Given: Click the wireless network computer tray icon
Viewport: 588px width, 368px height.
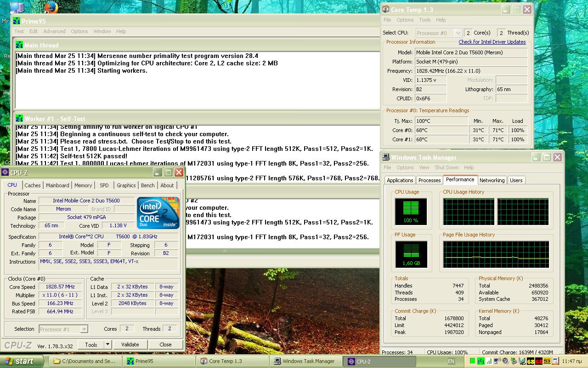Looking at the screenshot, I should 497,361.
